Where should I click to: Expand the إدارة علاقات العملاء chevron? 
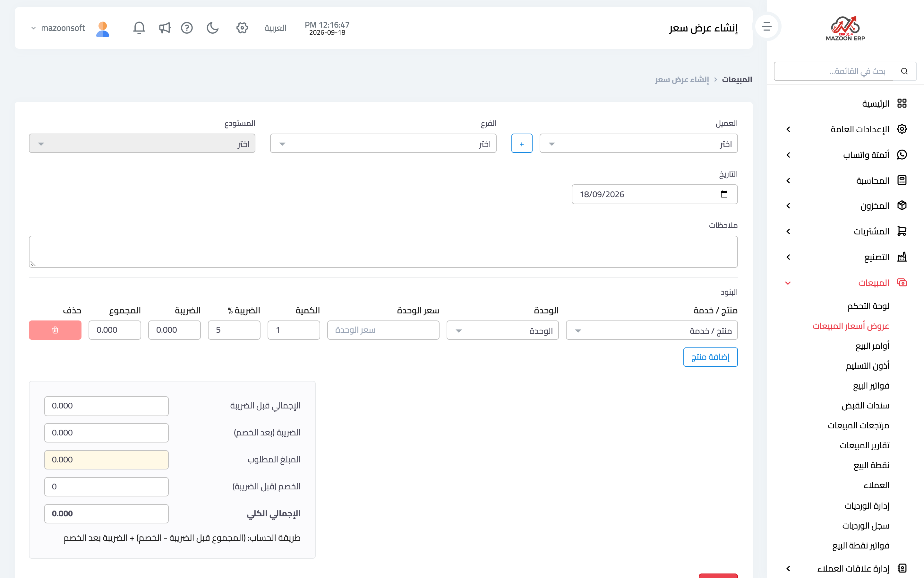point(789,568)
